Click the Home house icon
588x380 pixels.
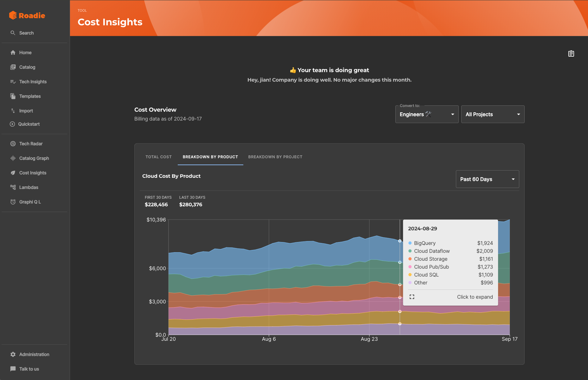coord(13,53)
